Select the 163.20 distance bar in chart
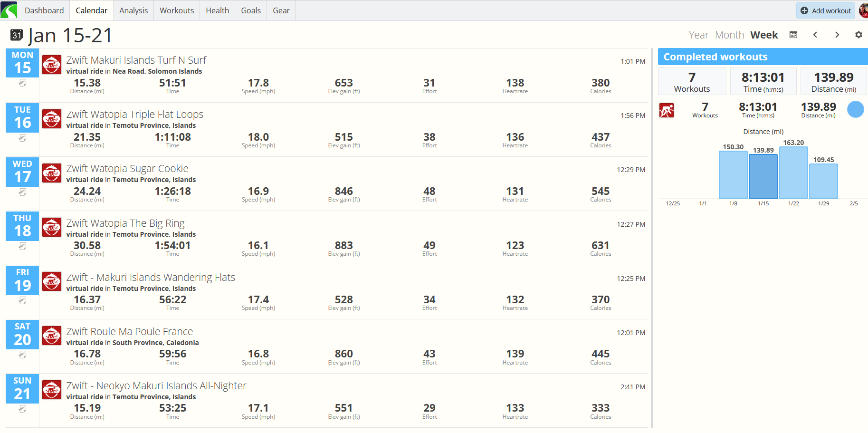The image size is (868, 433). pyautogui.click(x=793, y=173)
